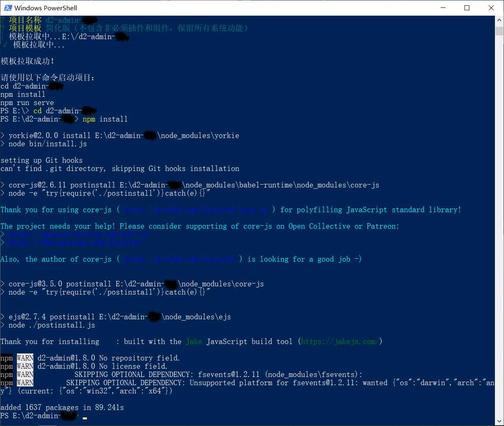Click 'Open Collective or Patreon:' text

(x=344, y=226)
